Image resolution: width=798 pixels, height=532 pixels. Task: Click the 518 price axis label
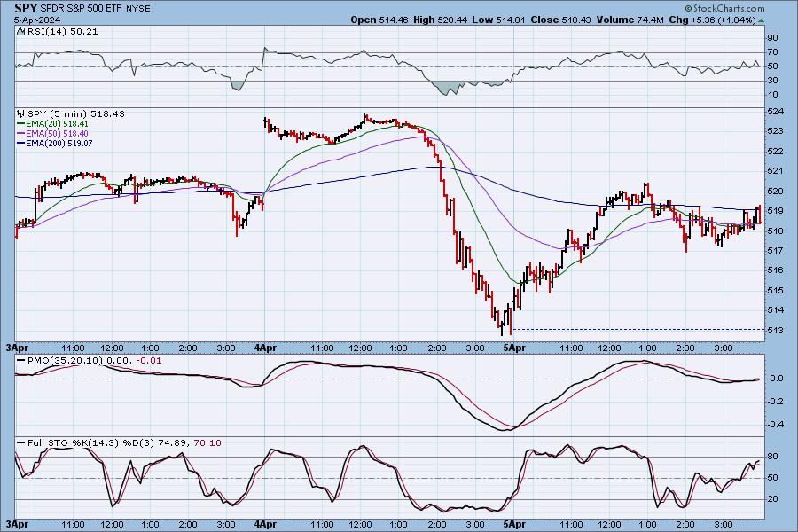click(775, 231)
